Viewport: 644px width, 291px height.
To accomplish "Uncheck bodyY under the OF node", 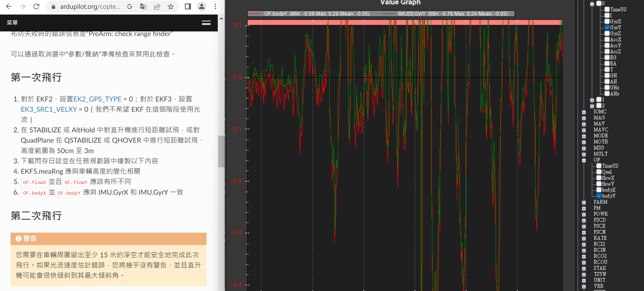I will (x=599, y=196).
